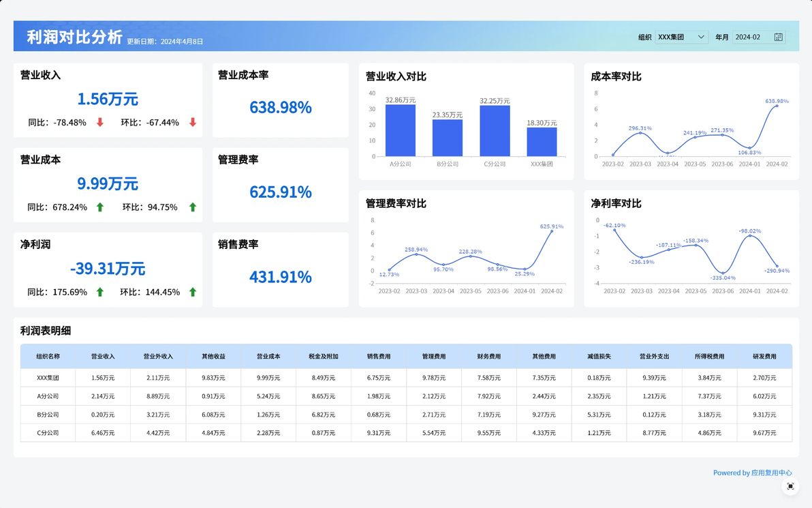Click the 财务费用 column header

489,357
